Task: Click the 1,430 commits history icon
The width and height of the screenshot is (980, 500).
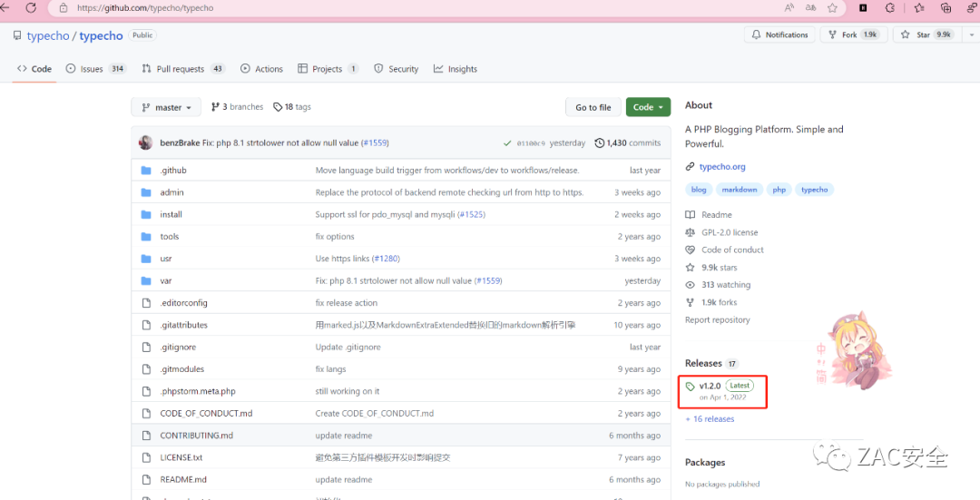Action: (x=599, y=143)
